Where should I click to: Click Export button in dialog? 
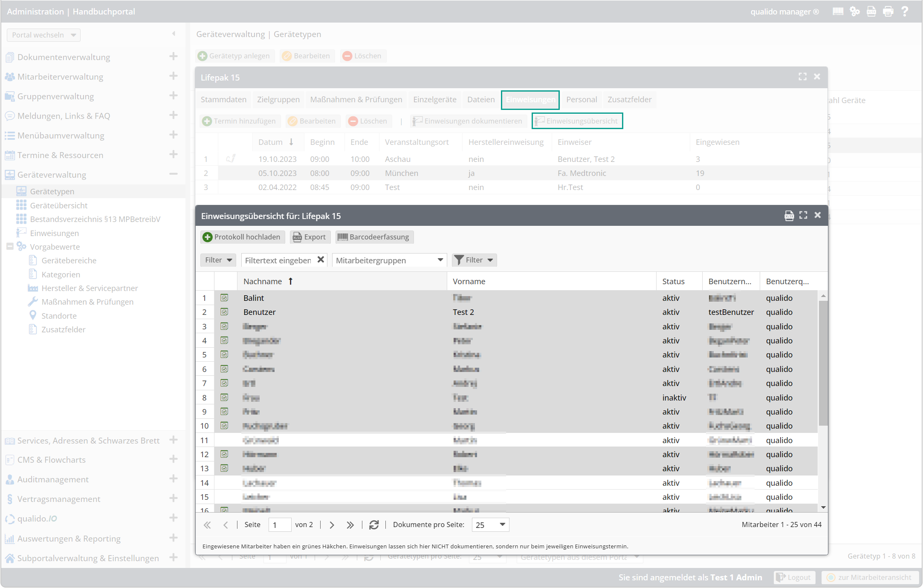[x=310, y=237]
